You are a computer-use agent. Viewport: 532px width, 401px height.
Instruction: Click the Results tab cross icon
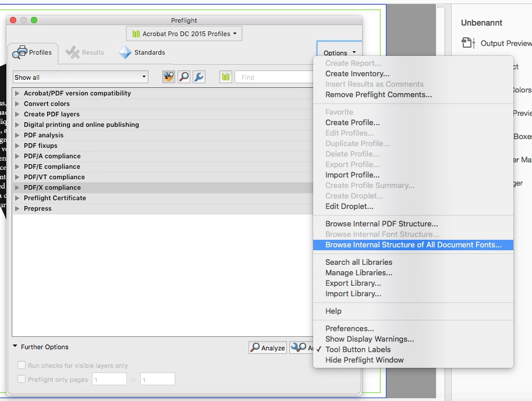[x=73, y=52]
